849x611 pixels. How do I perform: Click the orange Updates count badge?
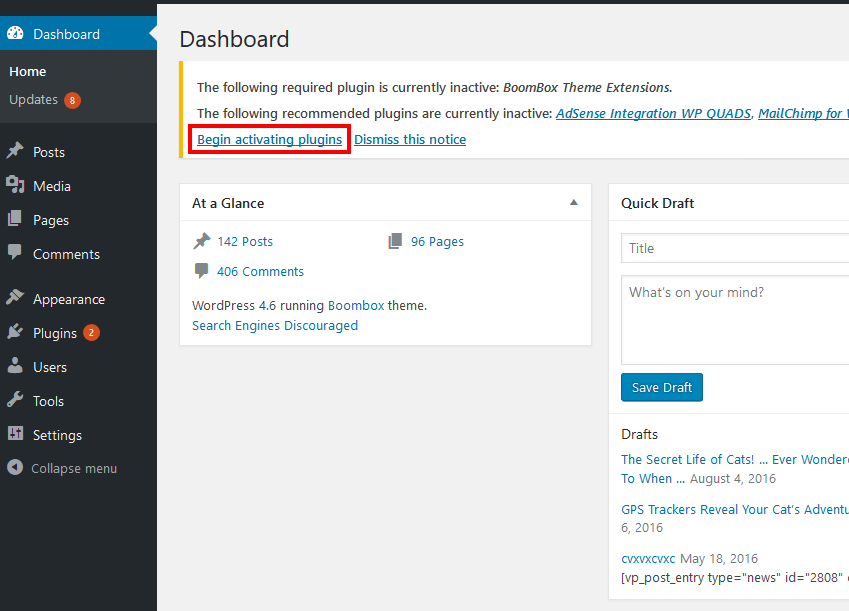point(72,101)
